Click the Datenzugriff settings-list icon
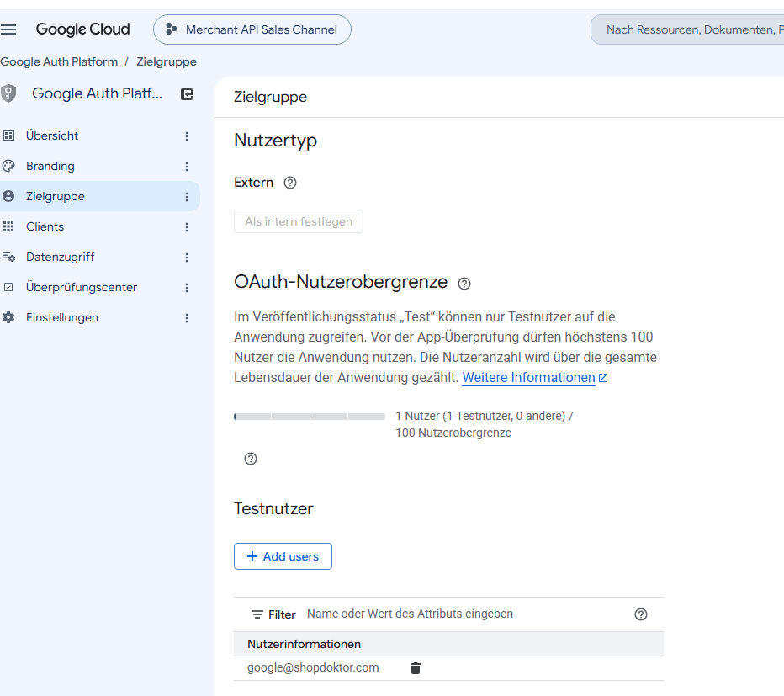The image size is (784, 696). point(8,257)
